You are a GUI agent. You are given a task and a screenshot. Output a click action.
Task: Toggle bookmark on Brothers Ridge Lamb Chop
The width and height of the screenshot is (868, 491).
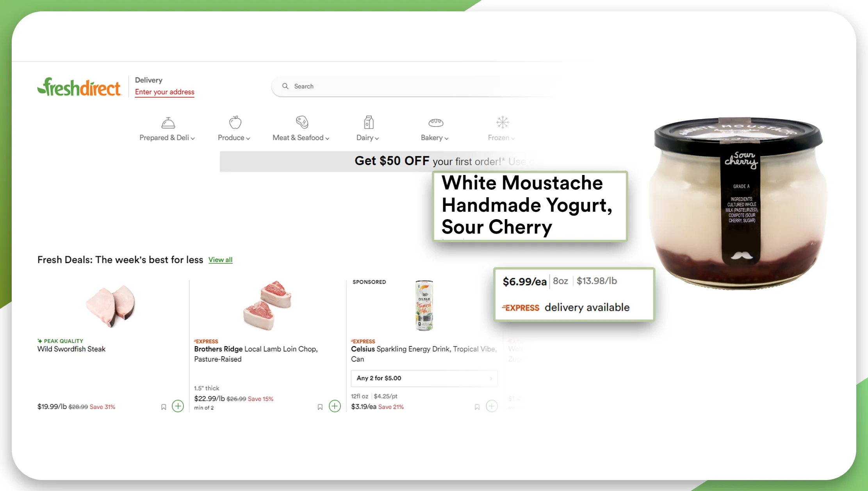click(x=319, y=406)
